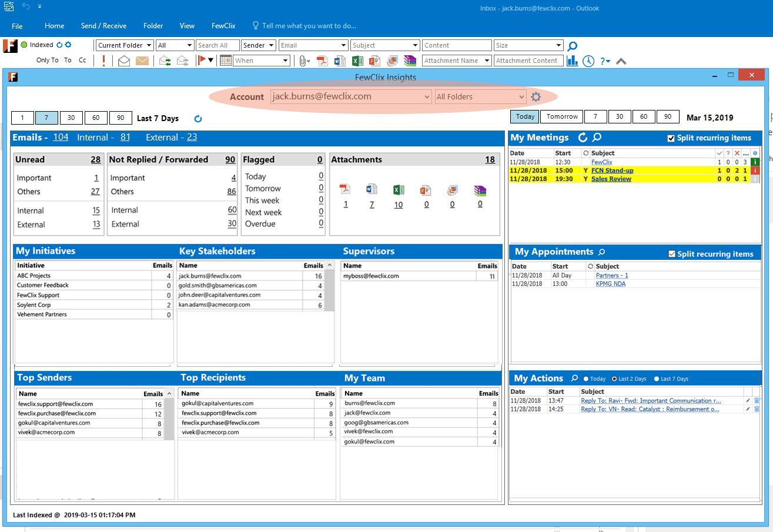
Task: Click the Excel icon in the Attachments card
Action: tap(399, 189)
